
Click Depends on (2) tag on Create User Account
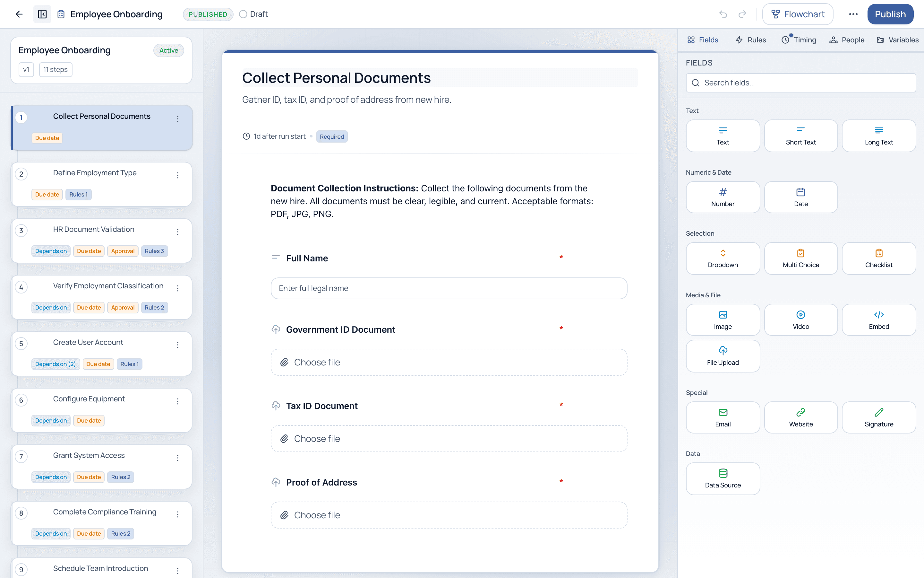pyautogui.click(x=56, y=364)
